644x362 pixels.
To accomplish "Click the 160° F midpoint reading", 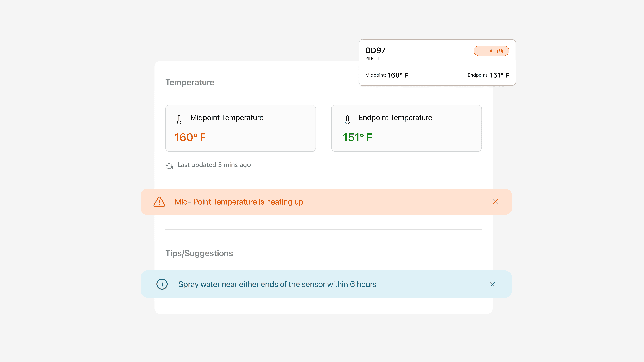I will tap(190, 137).
